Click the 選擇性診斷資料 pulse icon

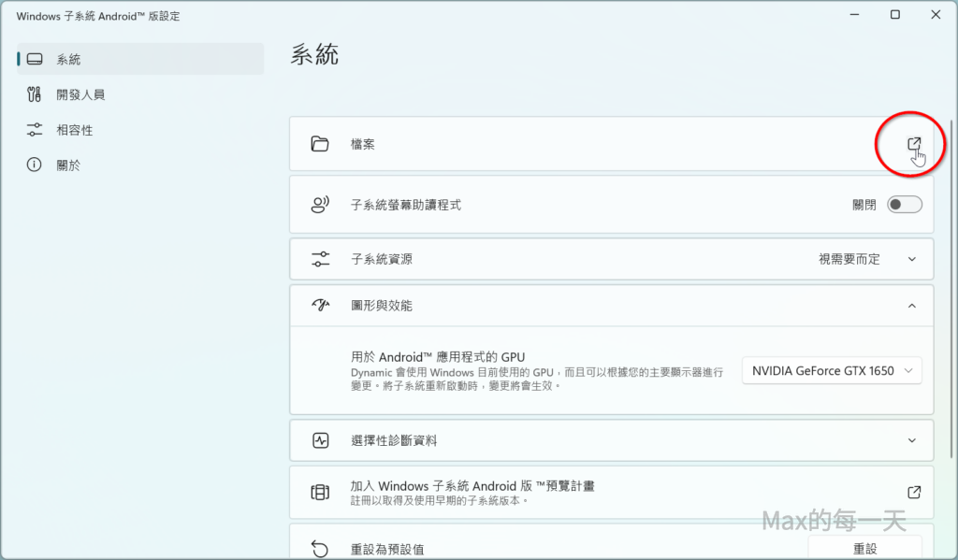320,440
